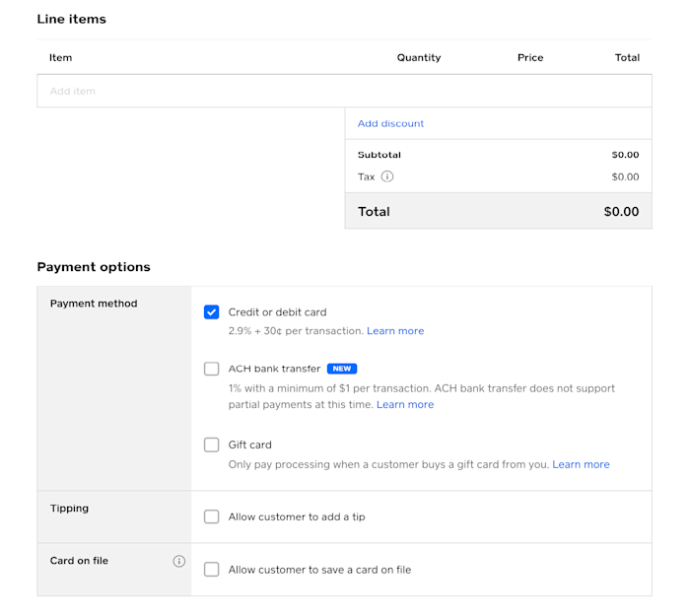This screenshot has width=690, height=616.
Task: Click the Total row amount $0.00
Action: tap(621, 212)
